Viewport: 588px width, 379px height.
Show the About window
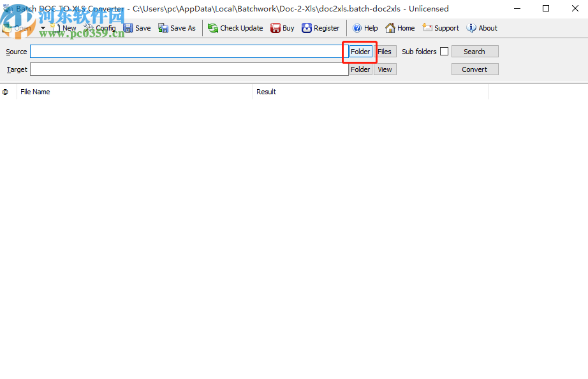tap(482, 28)
